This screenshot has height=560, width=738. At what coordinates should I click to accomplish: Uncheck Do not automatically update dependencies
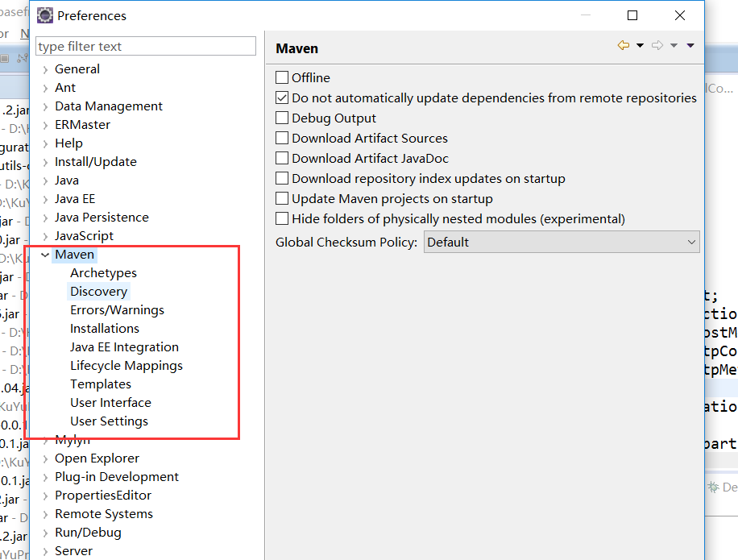coord(282,97)
